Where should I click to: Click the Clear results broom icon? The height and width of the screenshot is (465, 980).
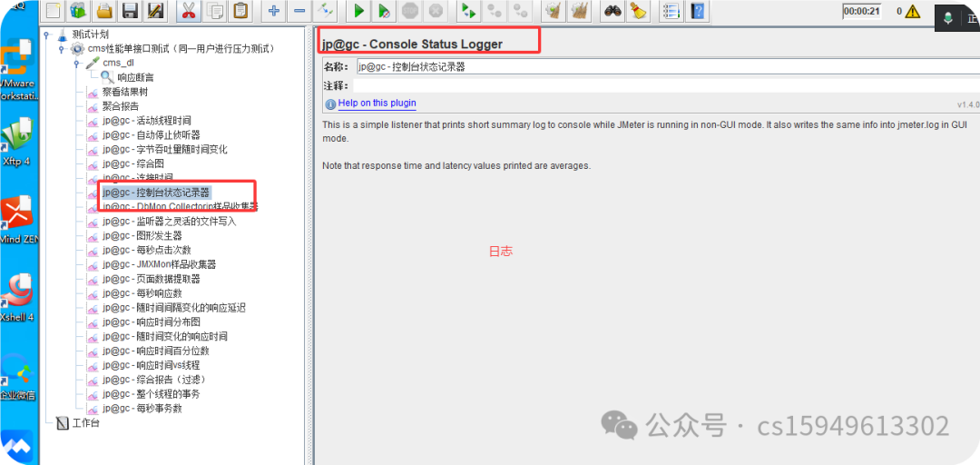pos(553,10)
